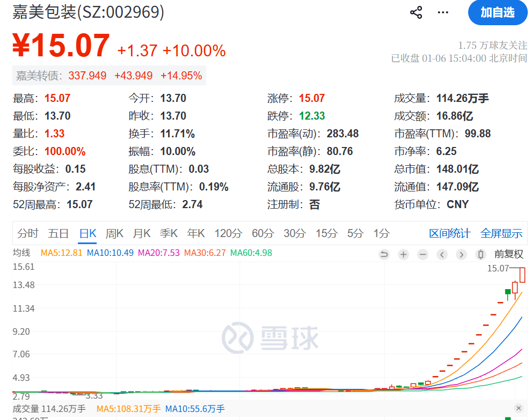531x420 pixels.
Task: Click the candlestick style icon beside 前复权
Action: pyautogui.click(x=479, y=255)
